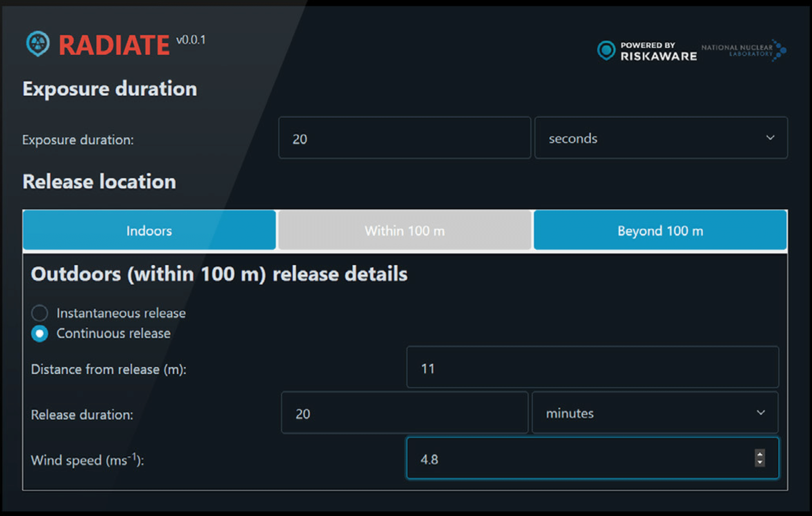812x516 pixels.
Task: Increase wind speed with up stepper arrow
Action: (760, 454)
